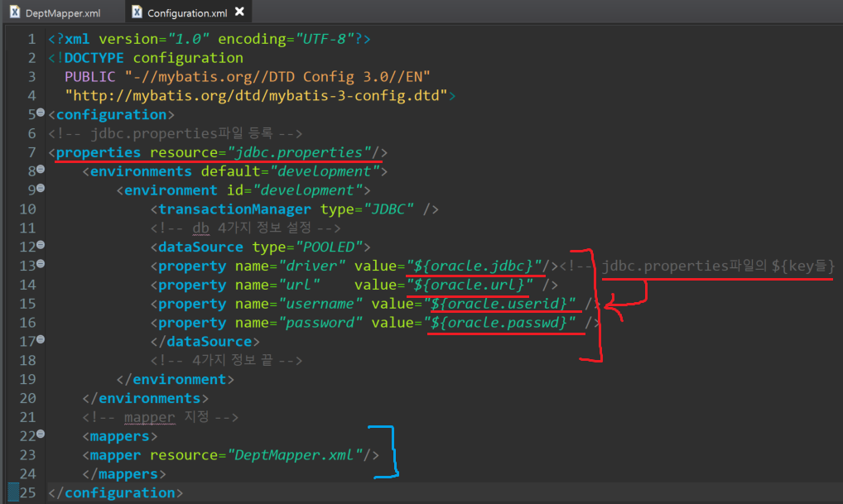Click line number 25 in the gutter
843x504 pixels.
pos(28,492)
